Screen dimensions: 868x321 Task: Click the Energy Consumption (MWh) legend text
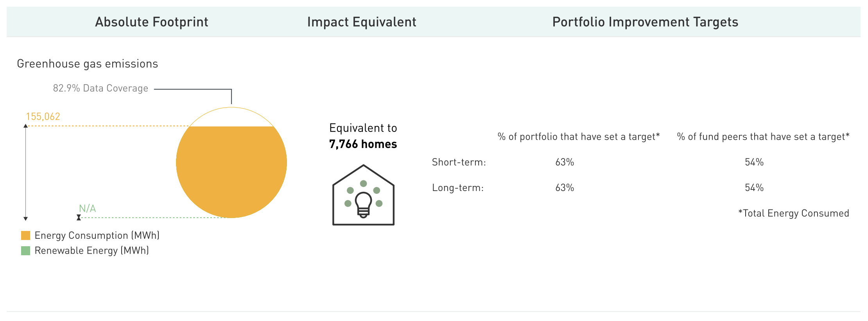pos(97,235)
